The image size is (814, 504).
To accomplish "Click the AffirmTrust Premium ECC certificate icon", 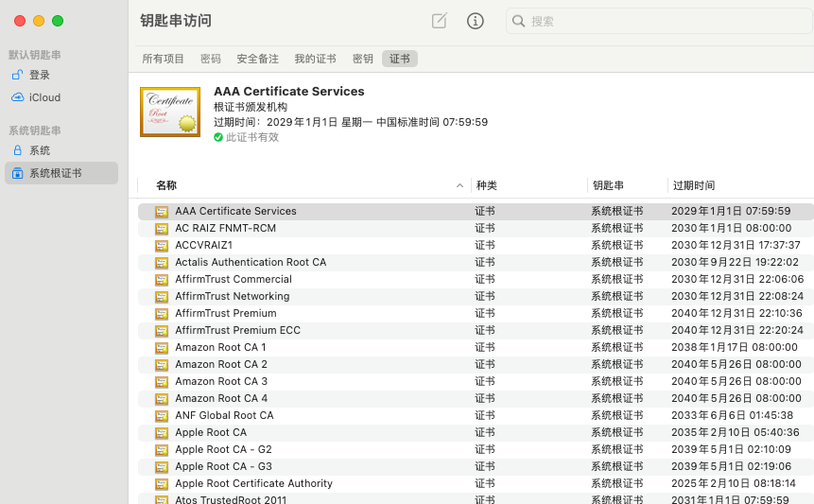I will pyautogui.click(x=162, y=331).
